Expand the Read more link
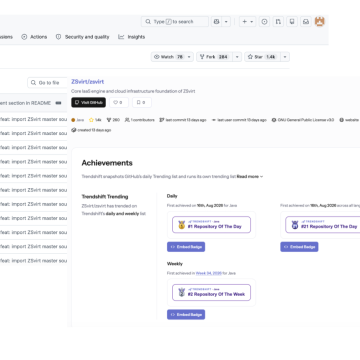 tap(250, 177)
